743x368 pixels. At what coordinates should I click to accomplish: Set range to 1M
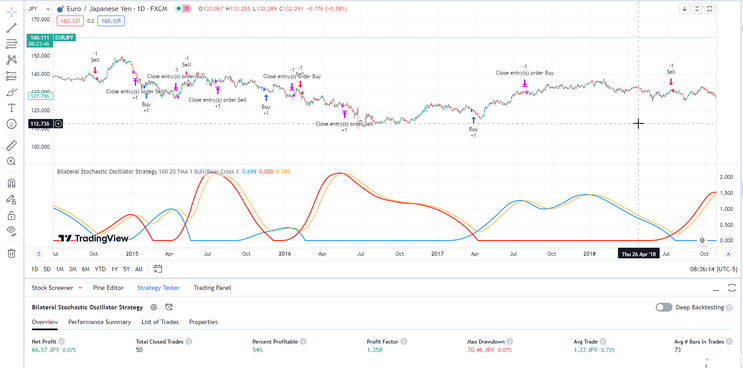[x=60, y=269]
